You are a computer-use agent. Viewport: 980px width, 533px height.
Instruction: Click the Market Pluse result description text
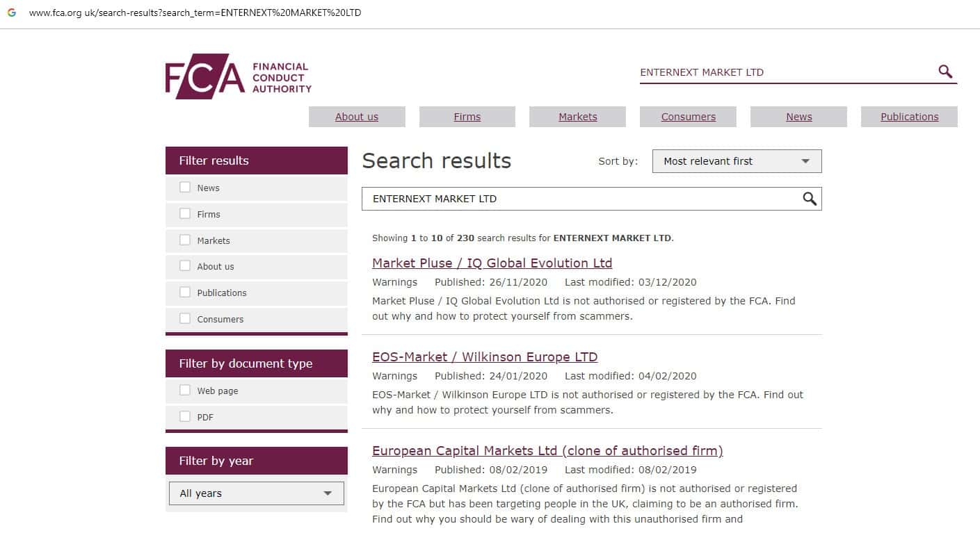pyautogui.click(x=584, y=309)
